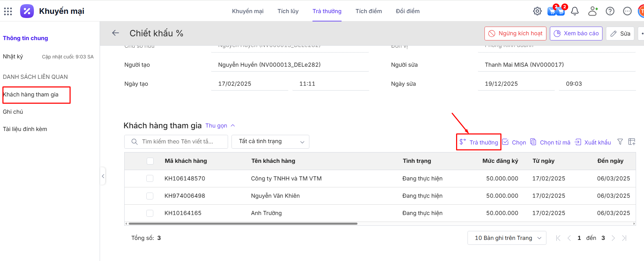Click the back arrow beside Chiết khấu %
The image size is (644, 261).
[116, 33]
